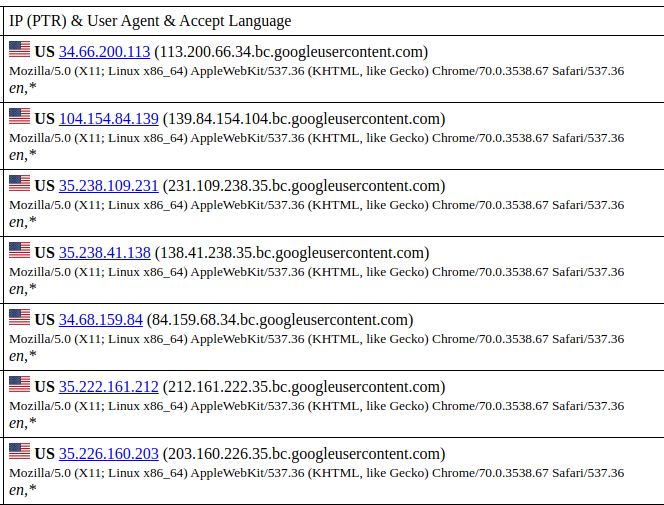The height and width of the screenshot is (505, 664).
Task: Click the US flag beside 35.222.161.212
Action: tap(19, 384)
